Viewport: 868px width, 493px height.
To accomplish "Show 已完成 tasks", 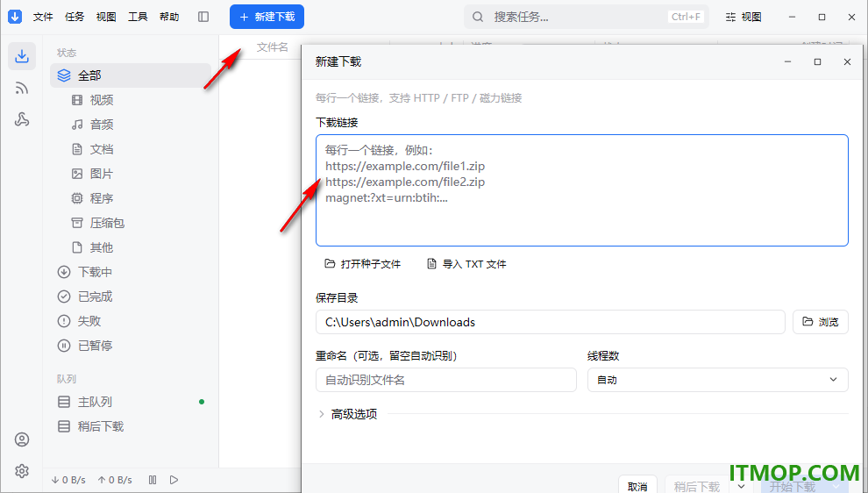I will pos(131,297).
